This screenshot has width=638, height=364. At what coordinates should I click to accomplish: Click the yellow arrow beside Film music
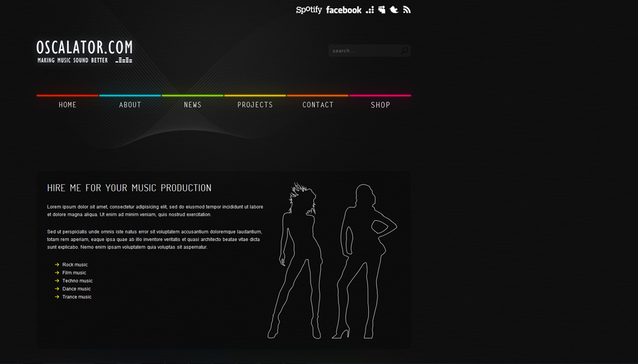57,273
